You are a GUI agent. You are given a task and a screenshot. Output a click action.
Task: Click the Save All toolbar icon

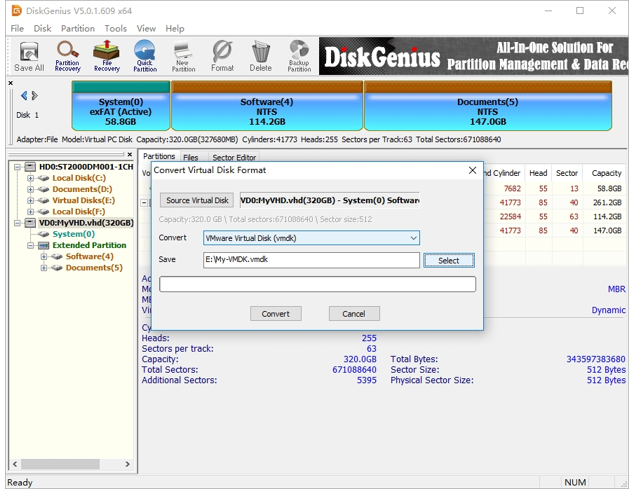29,55
